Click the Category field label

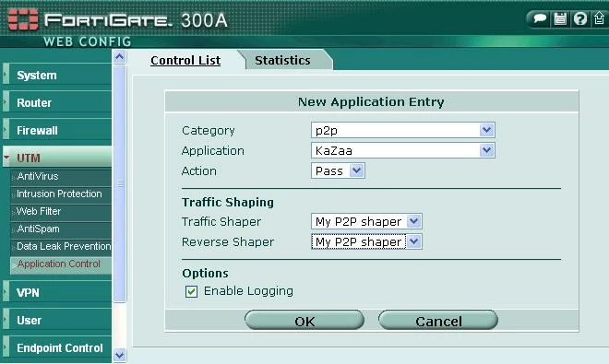[209, 130]
